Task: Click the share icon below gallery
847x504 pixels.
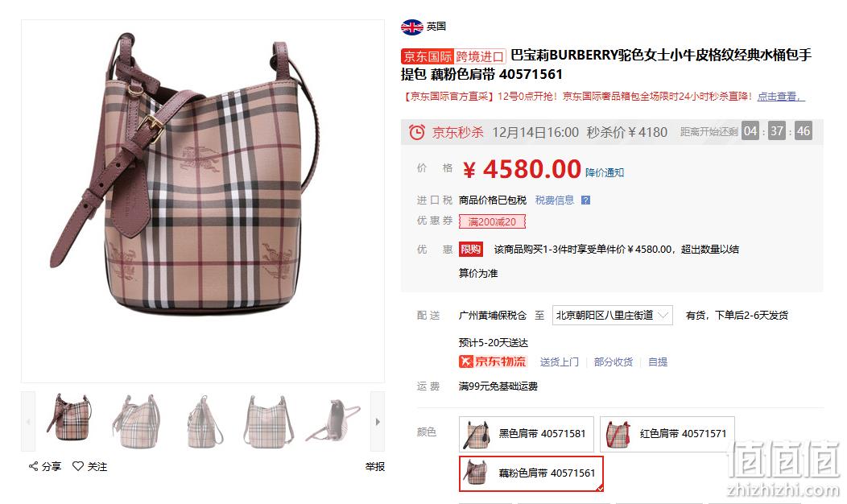Action: point(34,466)
